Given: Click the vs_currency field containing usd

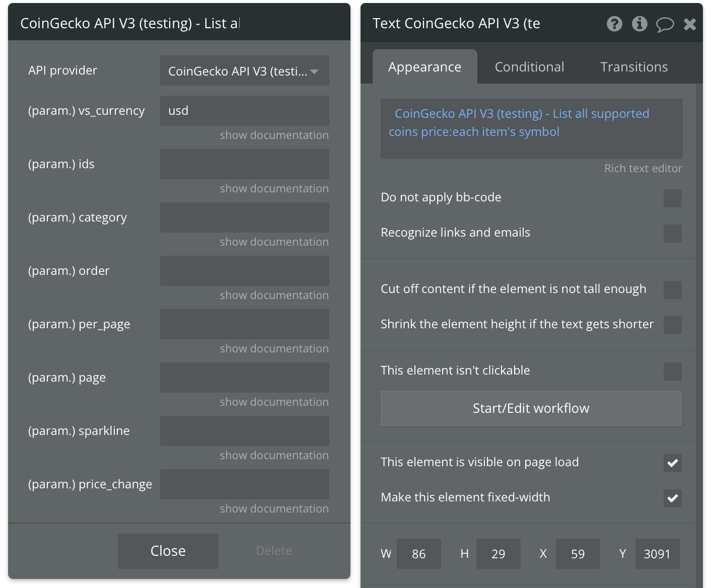Looking at the screenshot, I should coord(245,111).
